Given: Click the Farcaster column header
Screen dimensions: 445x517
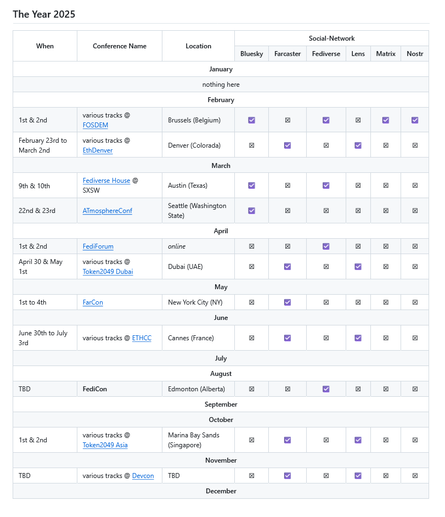Looking at the screenshot, I should [288, 54].
